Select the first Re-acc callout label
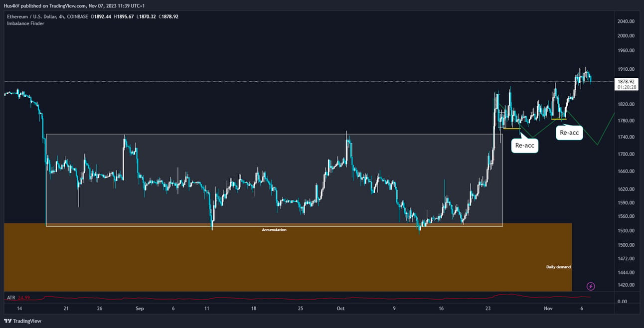Image resolution: width=644 pixels, height=328 pixels. coord(525,146)
